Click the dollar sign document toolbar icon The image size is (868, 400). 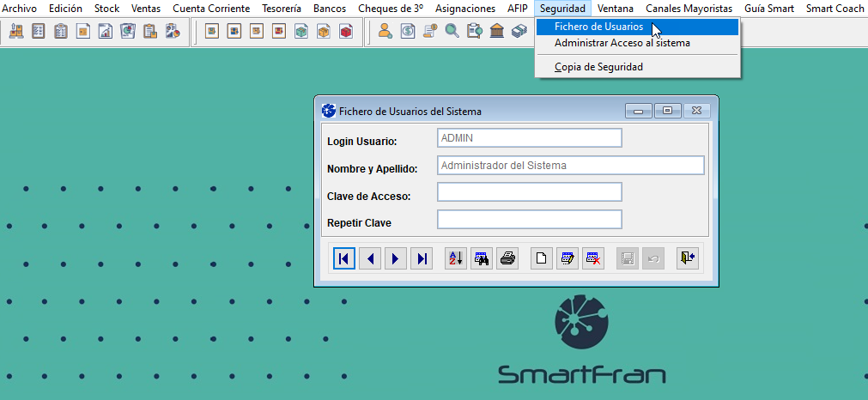tap(408, 32)
